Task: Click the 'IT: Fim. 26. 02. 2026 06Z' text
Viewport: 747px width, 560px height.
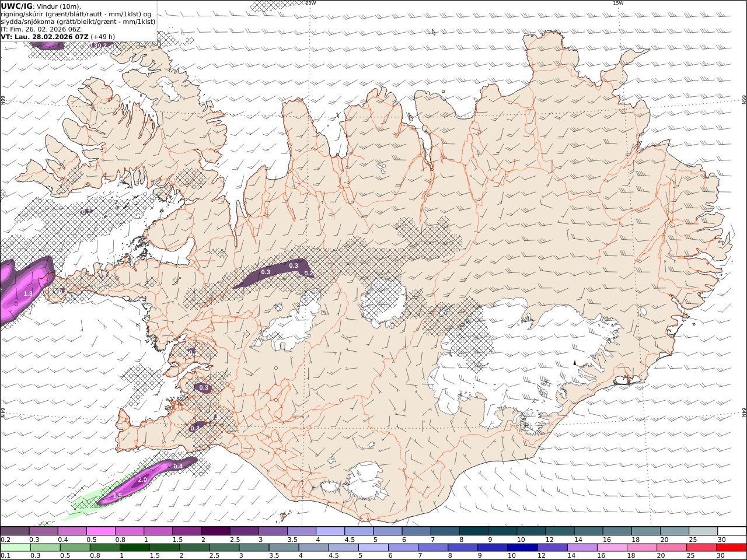Action: (40, 29)
